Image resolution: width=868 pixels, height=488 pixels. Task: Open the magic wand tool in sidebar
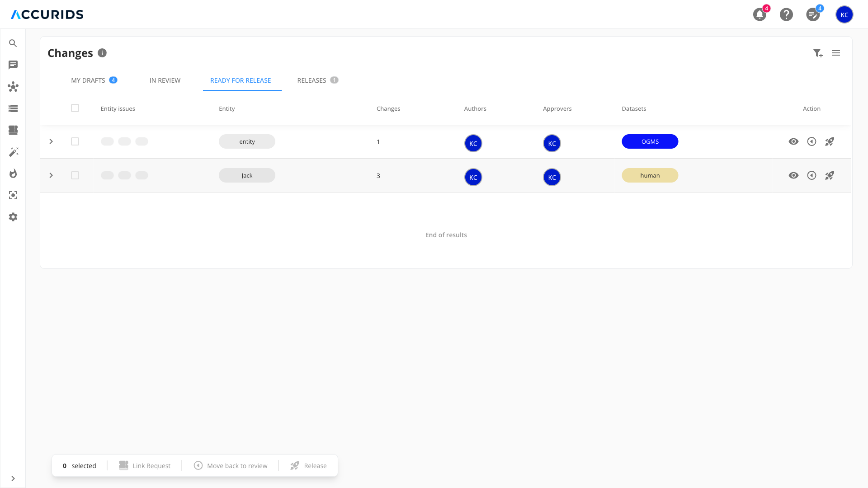pyautogui.click(x=13, y=152)
